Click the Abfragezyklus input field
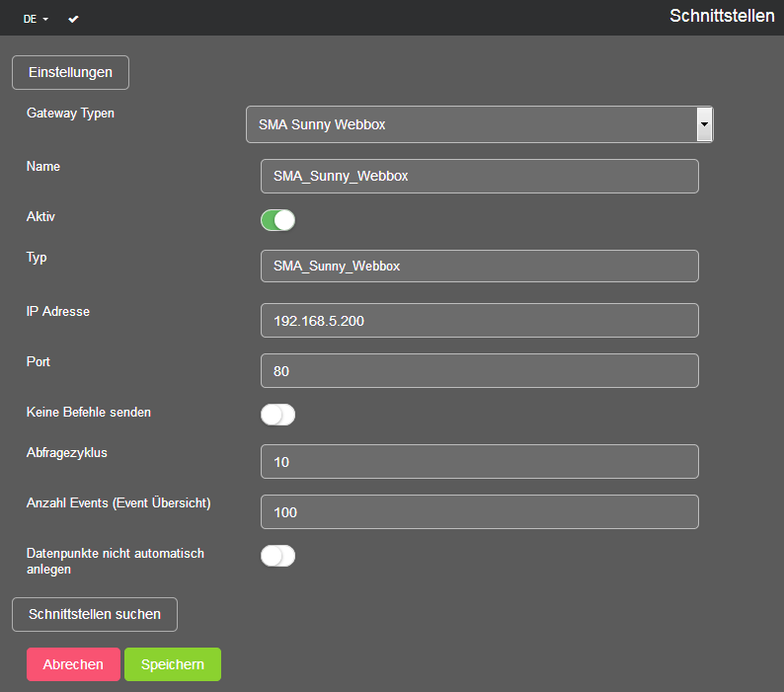The width and height of the screenshot is (784, 692). click(x=480, y=462)
